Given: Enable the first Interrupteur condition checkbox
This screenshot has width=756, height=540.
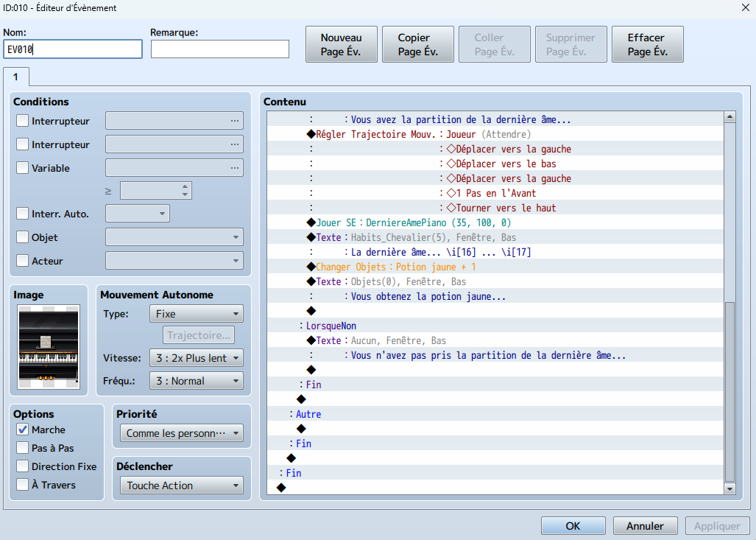Looking at the screenshot, I should point(23,121).
